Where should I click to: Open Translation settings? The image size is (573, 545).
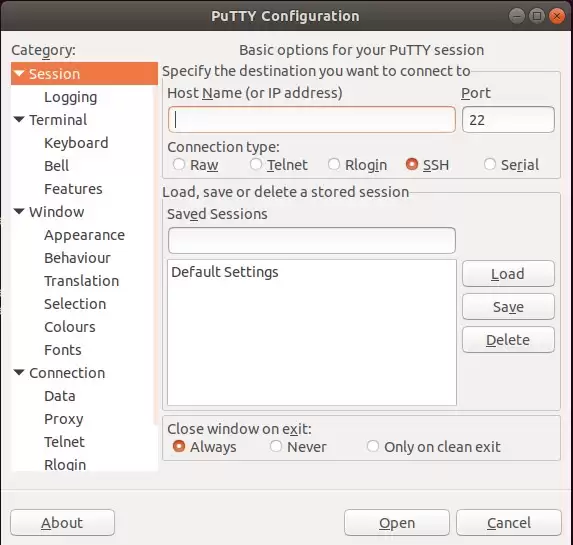(81, 281)
